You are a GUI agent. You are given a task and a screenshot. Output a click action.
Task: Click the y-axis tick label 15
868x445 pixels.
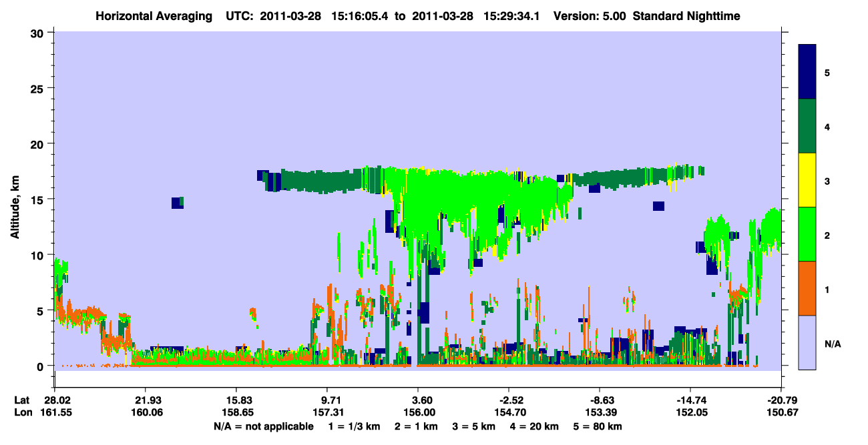(x=39, y=199)
